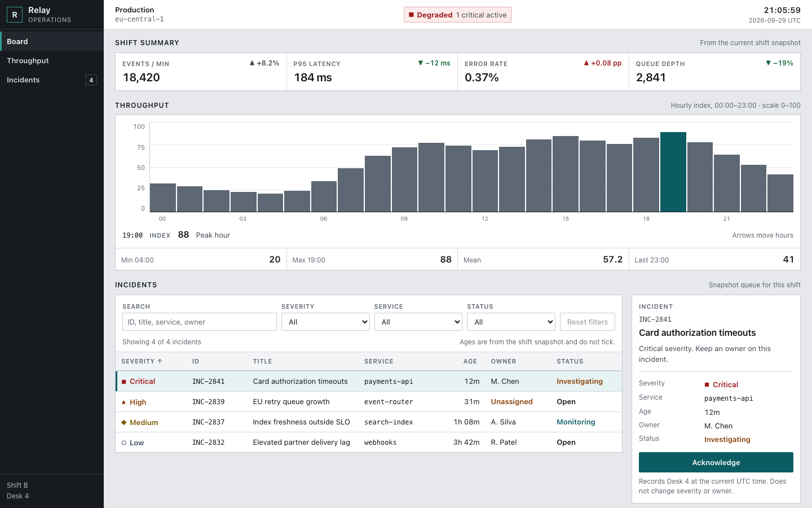The image size is (812, 508).
Task: Click the Degraded status badge
Action: pyautogui.click(x=458, y=15)
